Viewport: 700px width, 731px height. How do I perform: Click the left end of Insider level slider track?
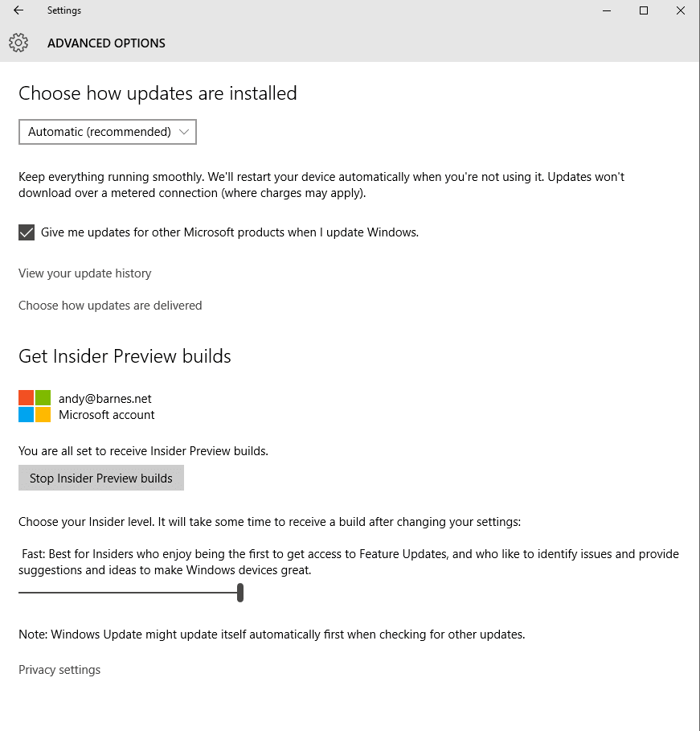pyautogui.click(x=22, y=593)
